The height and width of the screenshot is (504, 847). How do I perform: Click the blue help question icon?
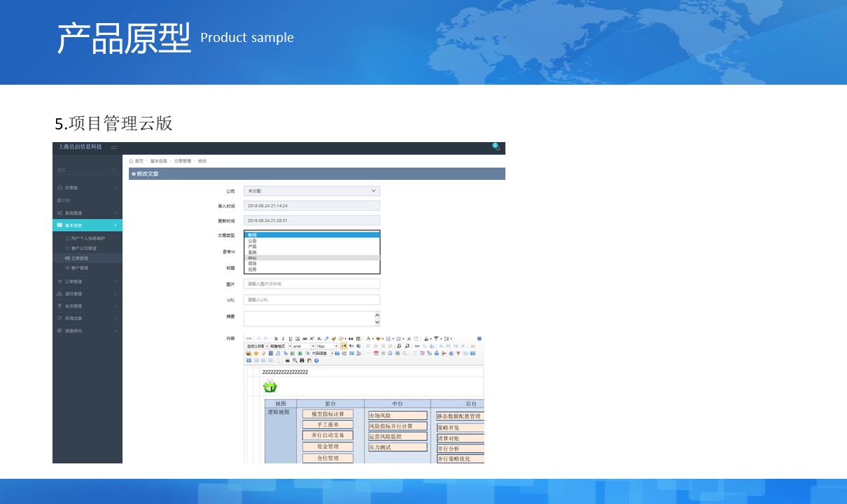click(x=316, y=360)
